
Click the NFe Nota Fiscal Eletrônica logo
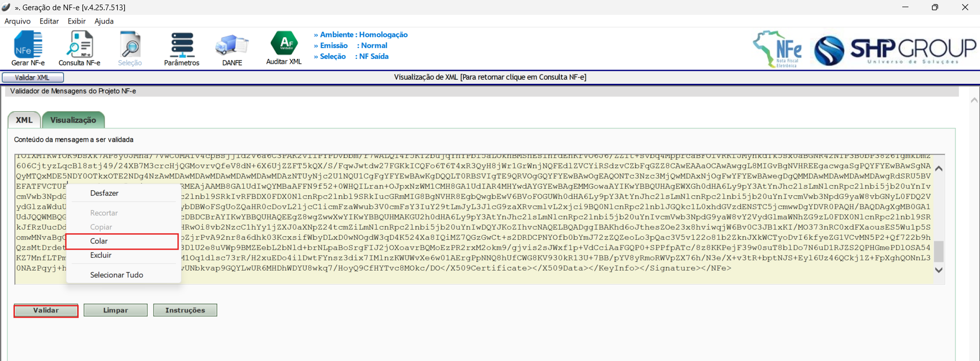click(778, 50)
